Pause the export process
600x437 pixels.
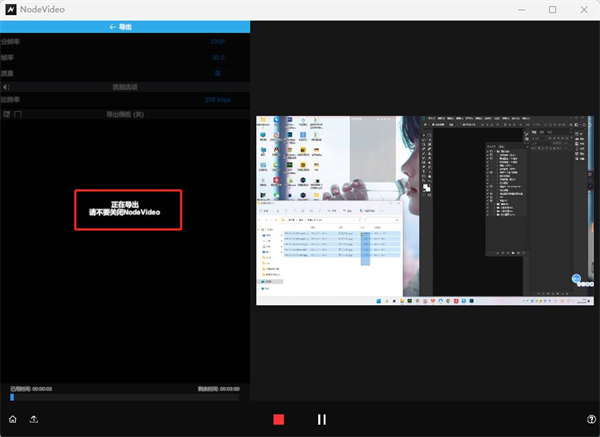[321, 419]
